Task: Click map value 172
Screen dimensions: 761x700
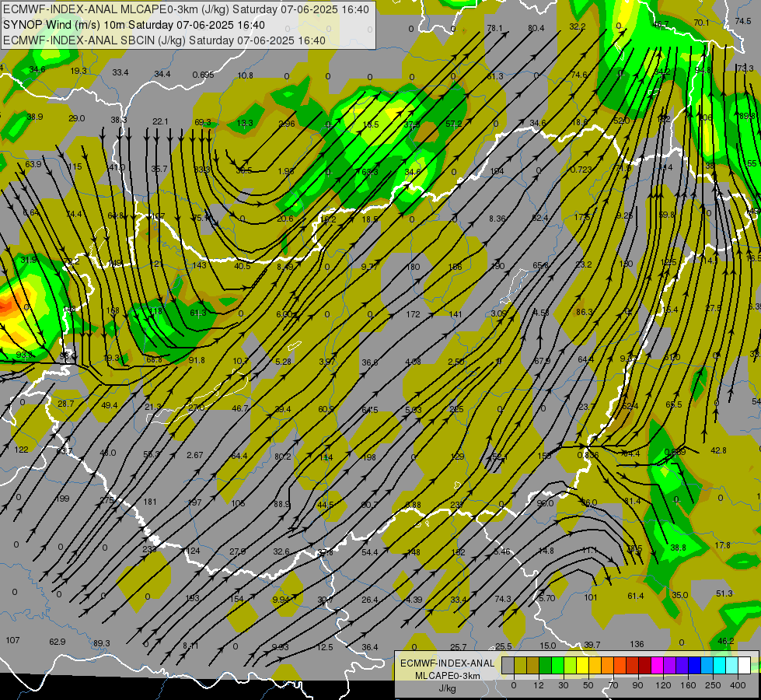Action: coord(413,314)
